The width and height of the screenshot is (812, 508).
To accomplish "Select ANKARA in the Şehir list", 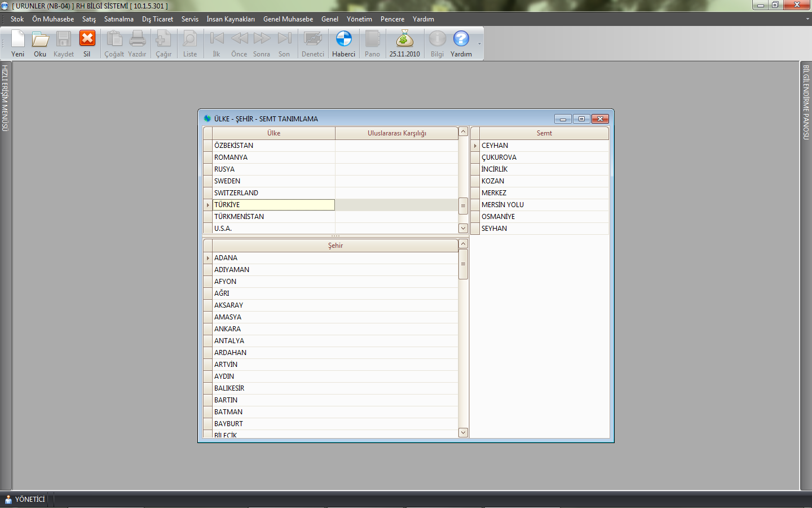I will tap(227, 329).
